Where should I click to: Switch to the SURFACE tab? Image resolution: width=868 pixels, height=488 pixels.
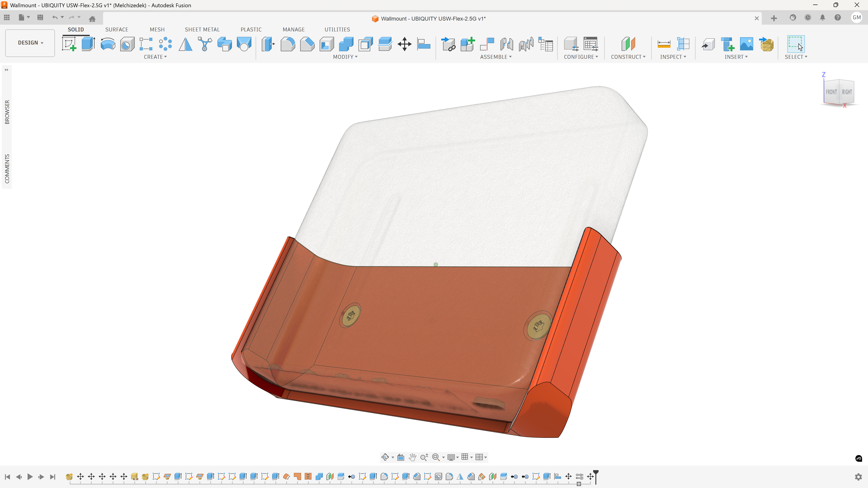coord(117,30)
